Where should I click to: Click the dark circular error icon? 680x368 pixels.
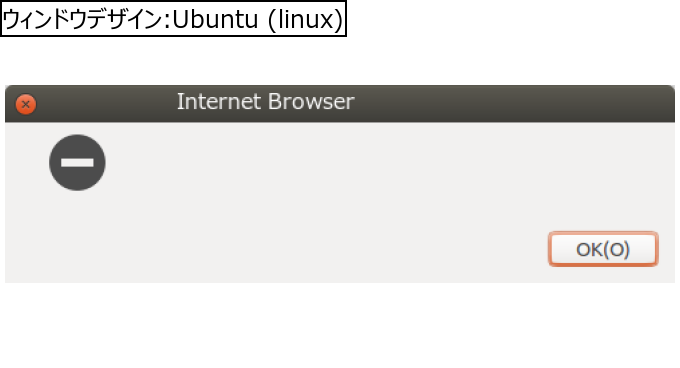point(77,163)
